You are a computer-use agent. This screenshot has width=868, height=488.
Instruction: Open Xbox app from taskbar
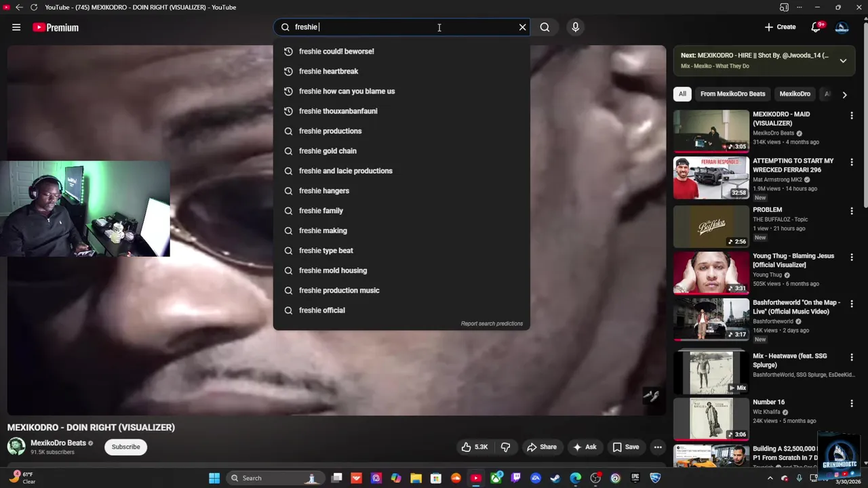click(496, 478)
